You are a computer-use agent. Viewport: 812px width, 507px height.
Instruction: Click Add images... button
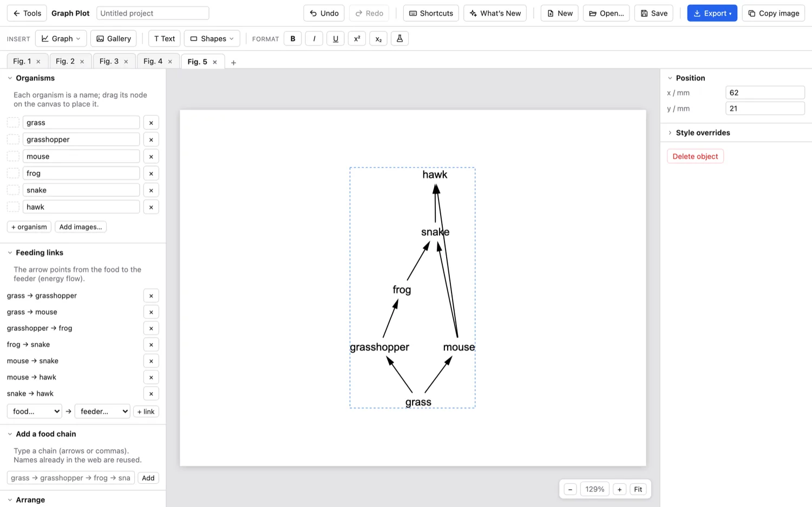click(81, 227)
